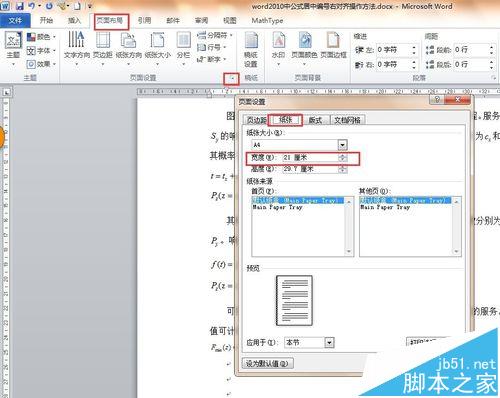Adjust the spacing before stepper arrows
The width and height of the screenshot is (500, 398).
(x=492, y=50)
